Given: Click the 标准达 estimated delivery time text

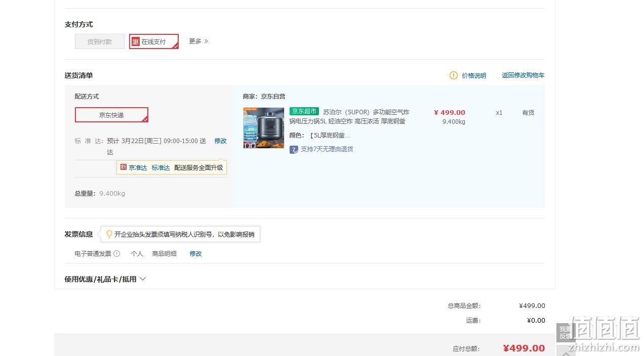Looking at the screenshot, I should pos(156,146).
